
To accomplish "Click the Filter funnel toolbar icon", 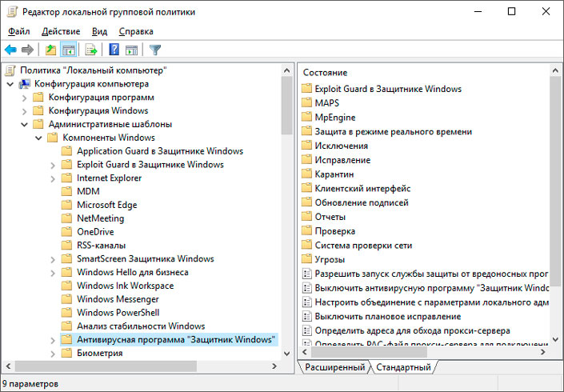I will click(155, 50).
